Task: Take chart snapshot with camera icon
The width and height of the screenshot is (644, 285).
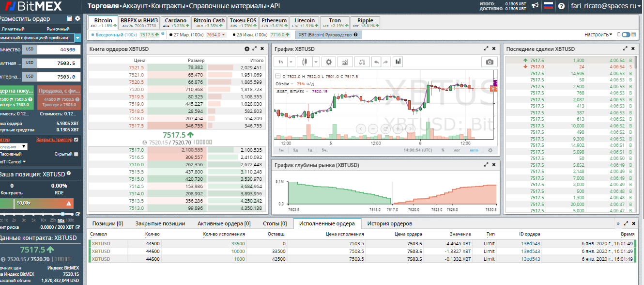Action: [x=490, y=62]
